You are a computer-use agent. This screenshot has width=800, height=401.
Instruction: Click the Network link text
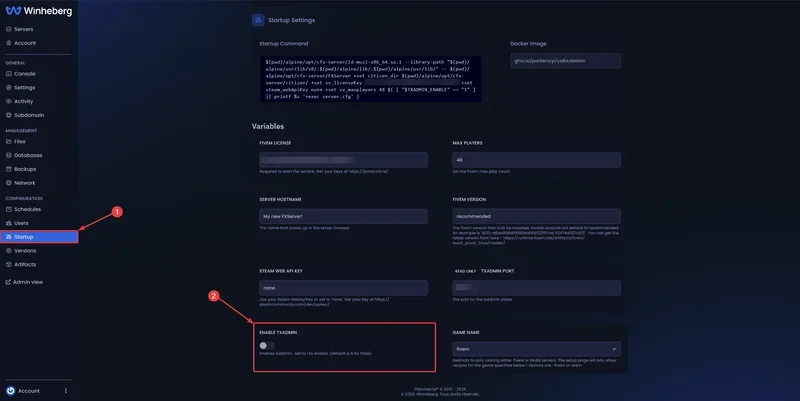[x=24, y=183]
